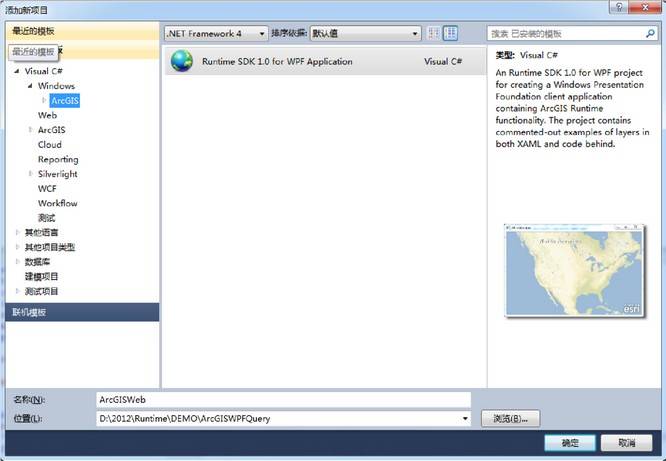Viewport: 666px width, 461px height.
Task: Select the Silverlight tree item
Action: 57,174
